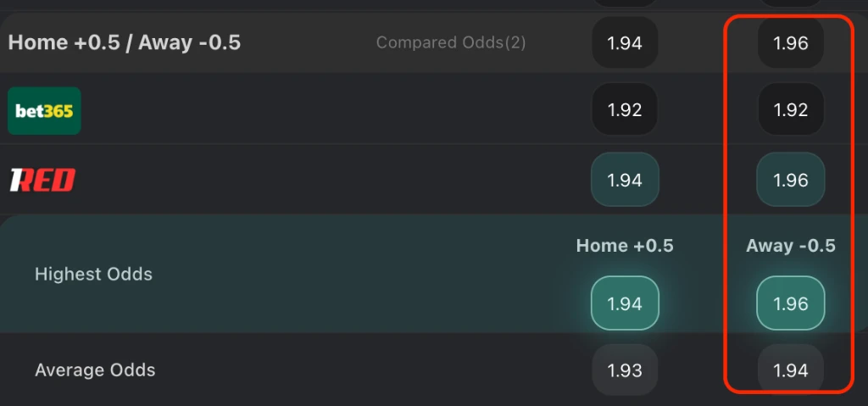This screenshot has width=868, height=406.
Task: Click the Average Odds row label
Action: pos(95,370)
